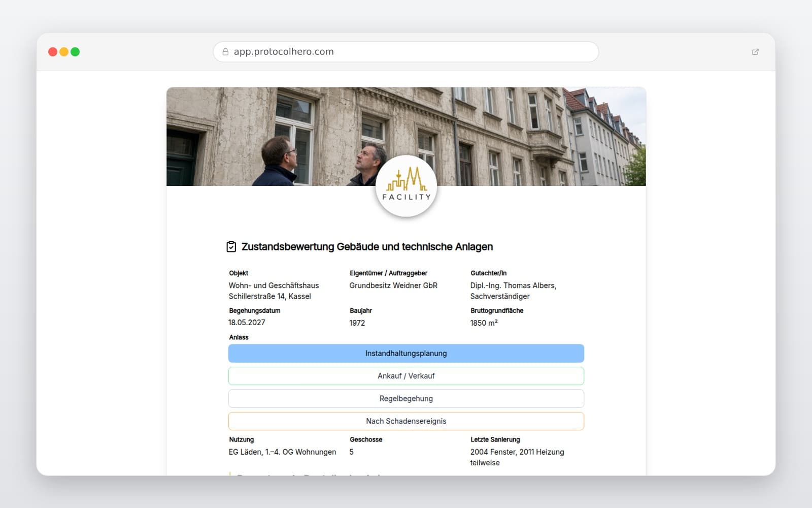Click the building facade header photo
812x508 pixels.
point(406,136)
